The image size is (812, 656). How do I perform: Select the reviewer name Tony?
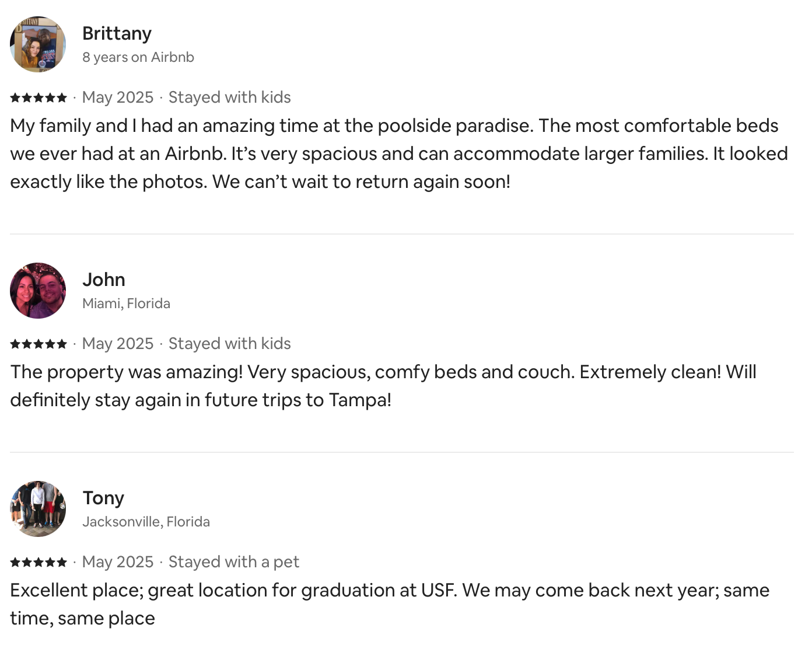pyautogui.click(x=103, y=498)
